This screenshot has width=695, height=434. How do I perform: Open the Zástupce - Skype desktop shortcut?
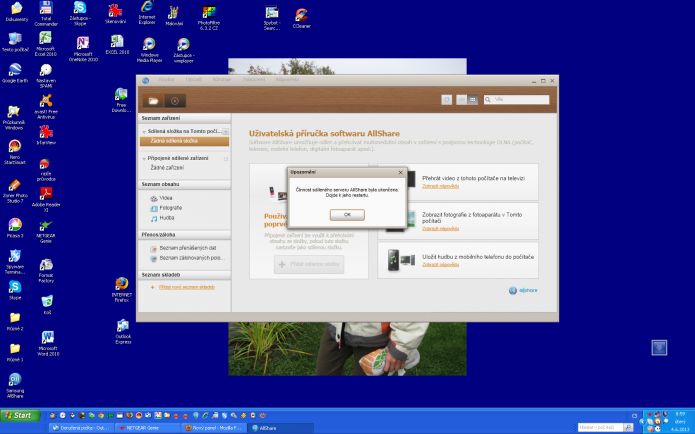point(80,13)
